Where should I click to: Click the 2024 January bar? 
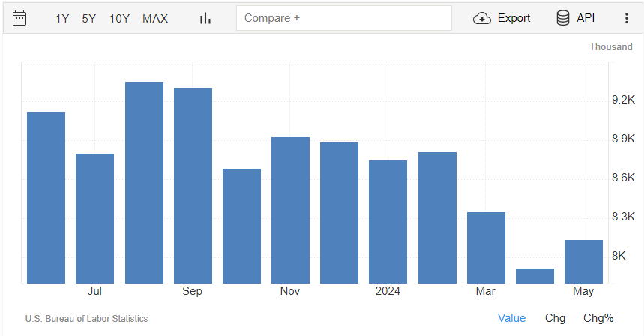coord(388,222)
